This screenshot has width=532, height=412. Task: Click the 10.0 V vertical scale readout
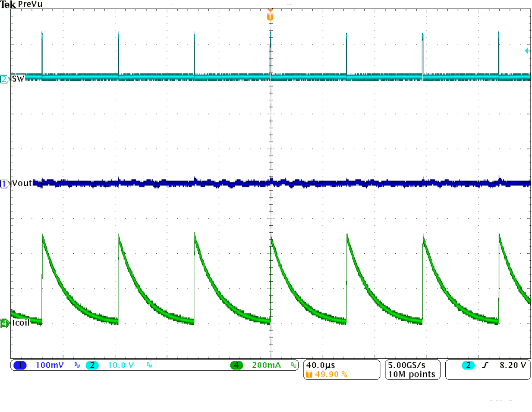(121, 365)
